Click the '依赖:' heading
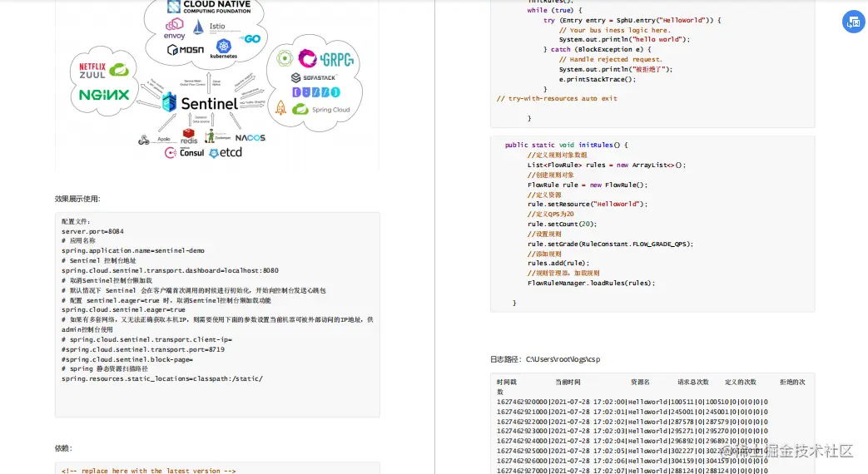Screen dimensions: 868x474 (x=63, y=448)
